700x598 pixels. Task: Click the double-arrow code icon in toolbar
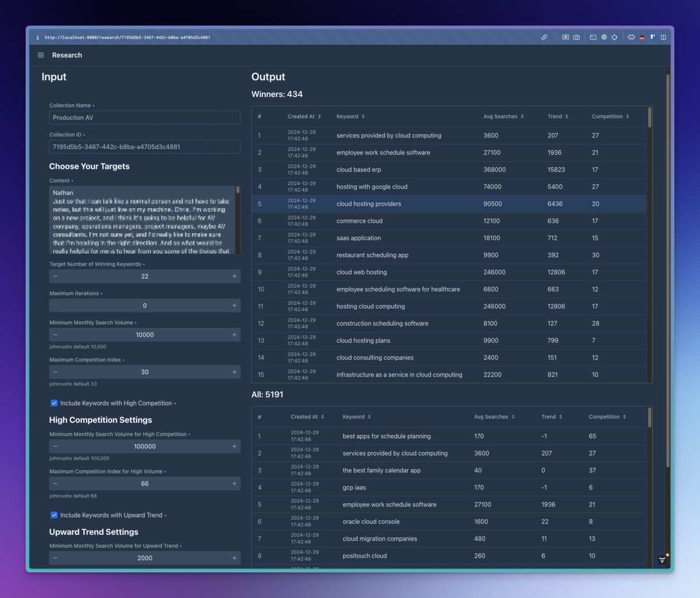click(x=631, y=37)
